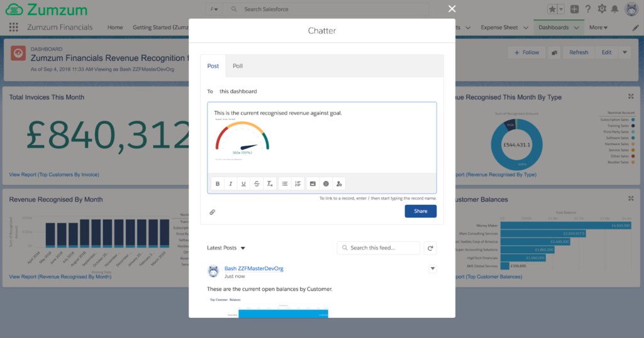This screenshot has width=644, height=338.
Task: Click the Zumzum logo
Action: click(47, 9)
